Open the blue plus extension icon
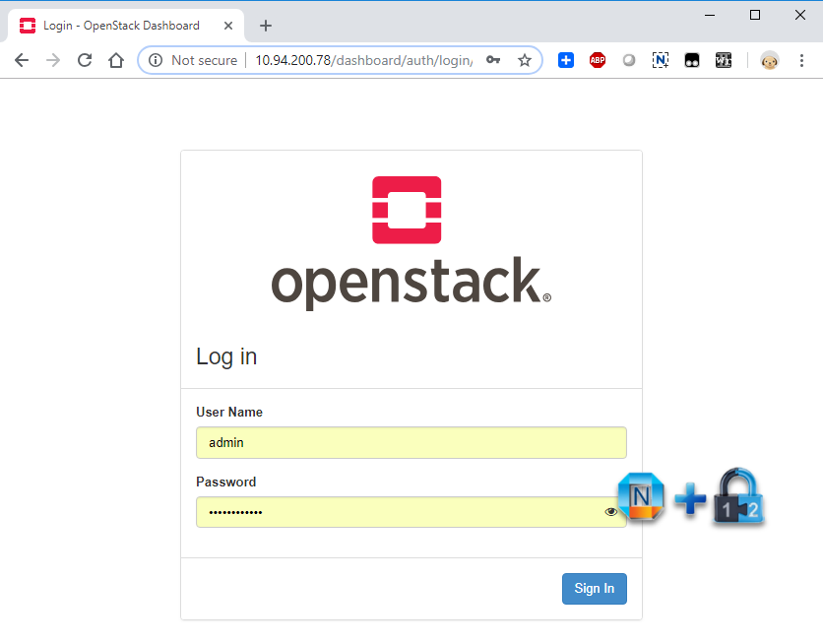 [x=566, y=60]
